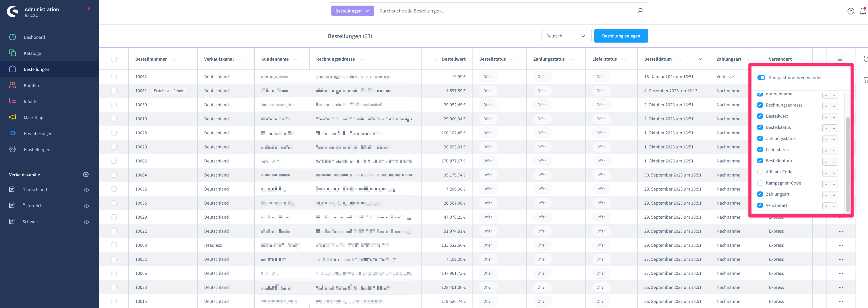Click the Bestelldatum sort chevron
Screen dimensions: 868x308
tap(700, 59)
